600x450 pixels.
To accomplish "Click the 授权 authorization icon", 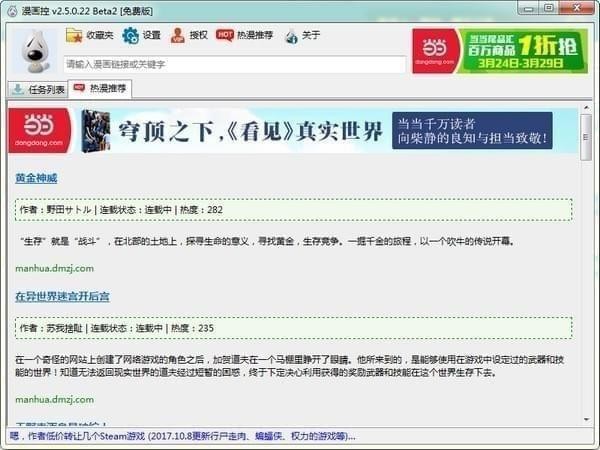I will click(178, 36).
